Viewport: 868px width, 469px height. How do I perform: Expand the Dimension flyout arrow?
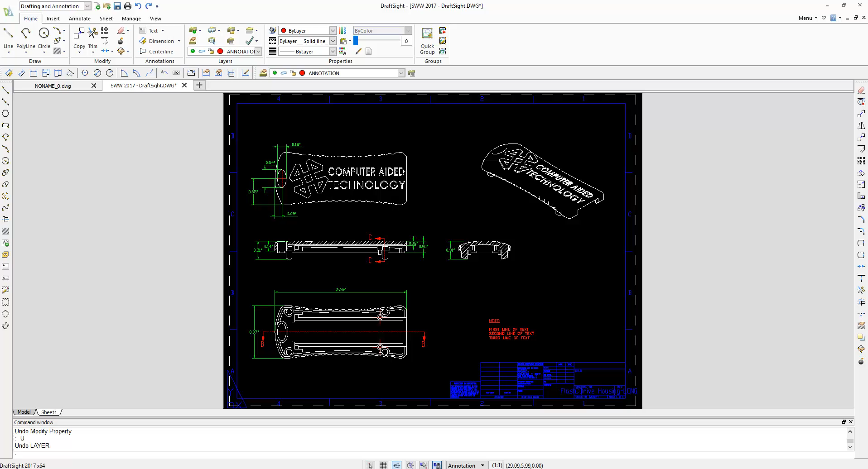click(179, 41)
